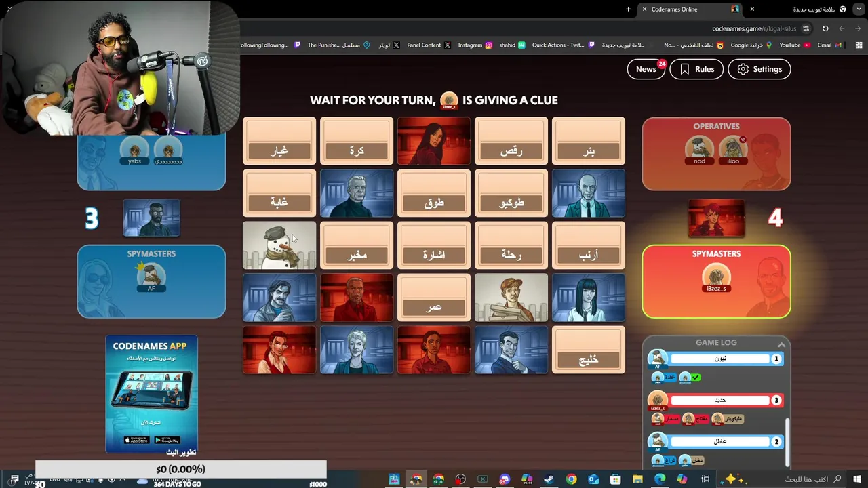868x488 pixels.
Task: Click the red team remaining agent card
Action: [716, 218]
